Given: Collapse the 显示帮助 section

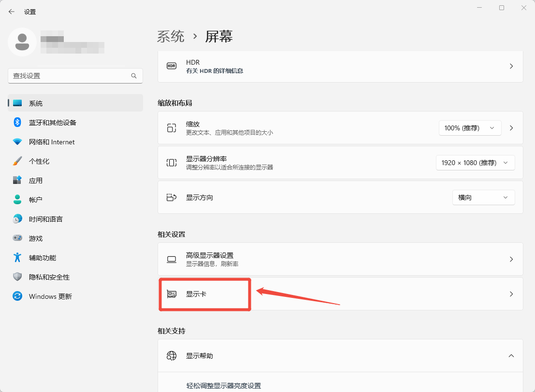Looking at the screenshot, I should [x=511, y=356].
